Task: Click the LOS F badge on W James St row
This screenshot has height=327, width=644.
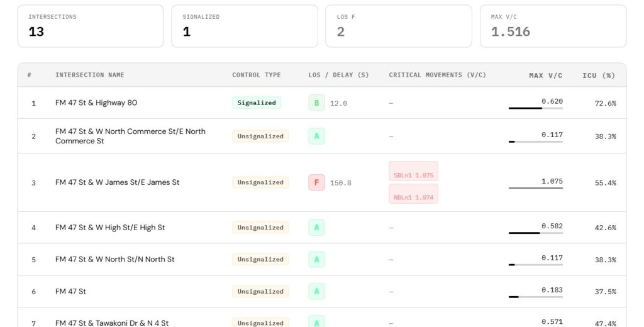Action: [317, 182]
